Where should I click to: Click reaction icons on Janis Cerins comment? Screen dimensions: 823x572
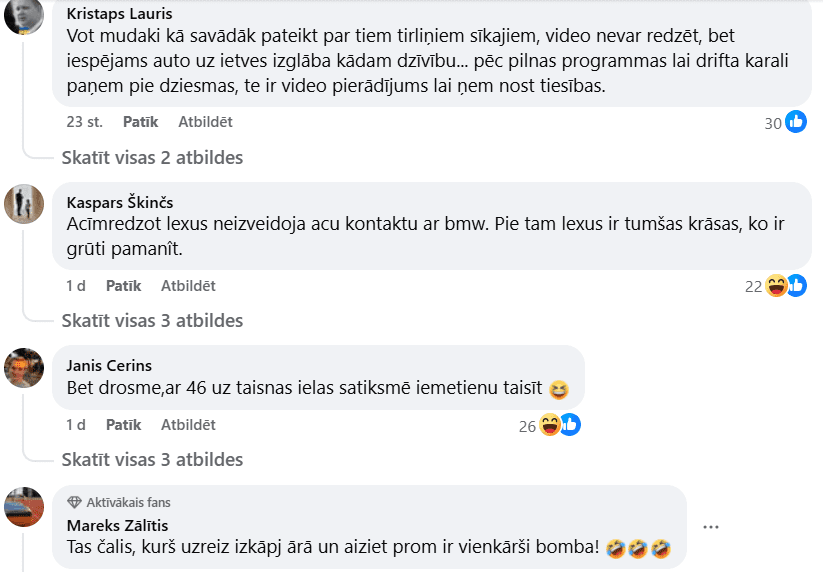click(559, 425)
